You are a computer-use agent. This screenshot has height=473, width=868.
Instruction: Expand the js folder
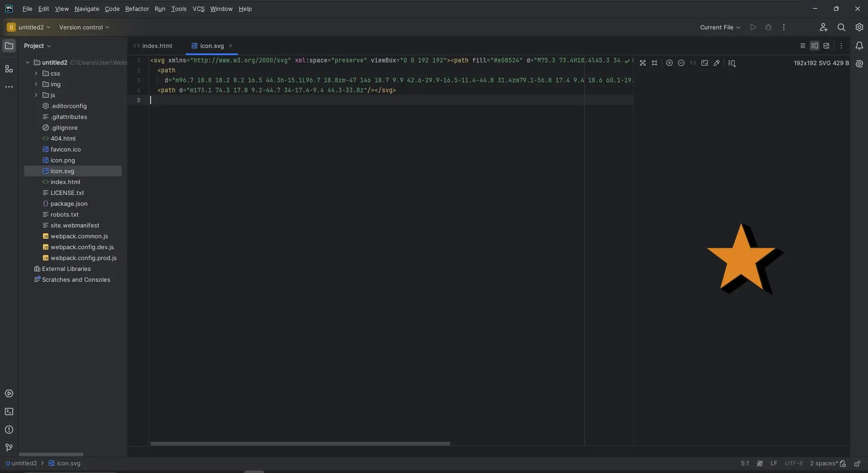click(x=36, y=95)
